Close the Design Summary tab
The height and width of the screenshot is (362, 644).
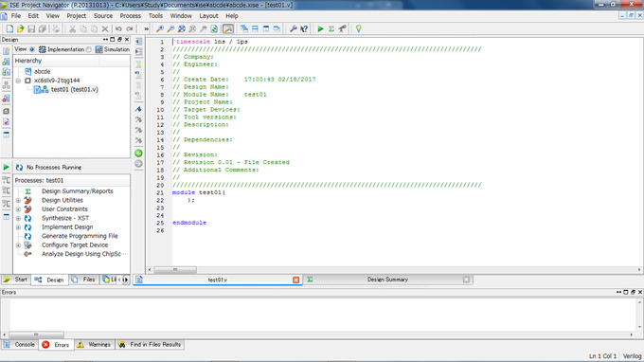point(466,280)
